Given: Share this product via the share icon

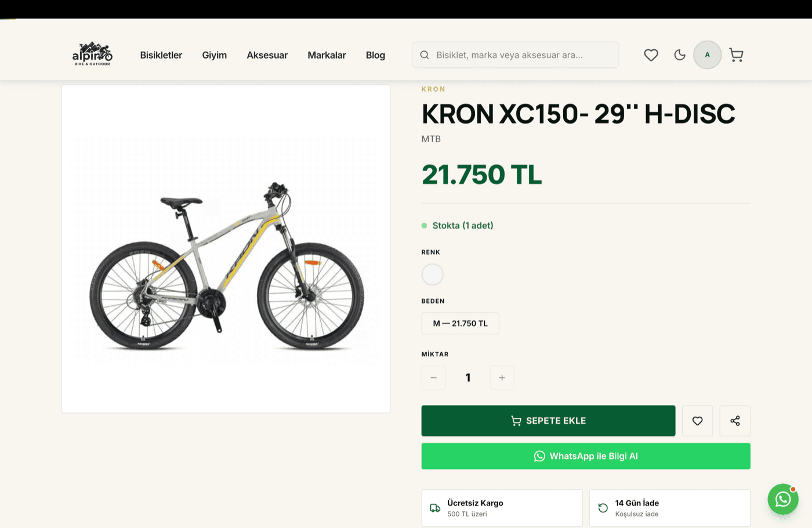Looking at the screenshot, I should 735,421.
